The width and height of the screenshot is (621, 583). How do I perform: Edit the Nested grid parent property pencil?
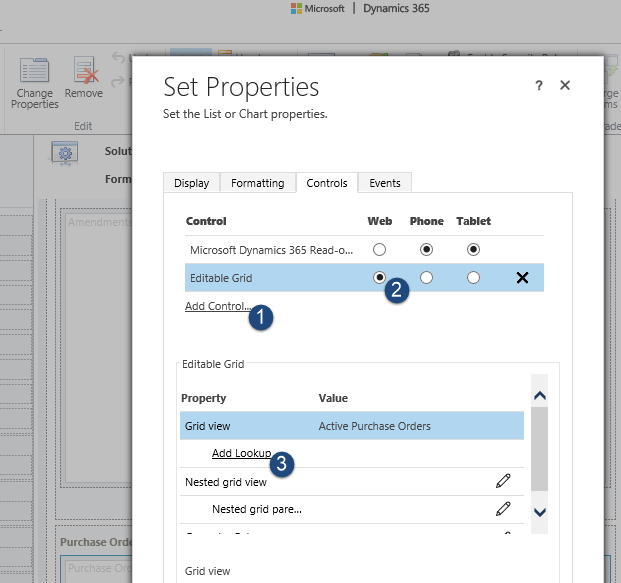pos(503,509)
